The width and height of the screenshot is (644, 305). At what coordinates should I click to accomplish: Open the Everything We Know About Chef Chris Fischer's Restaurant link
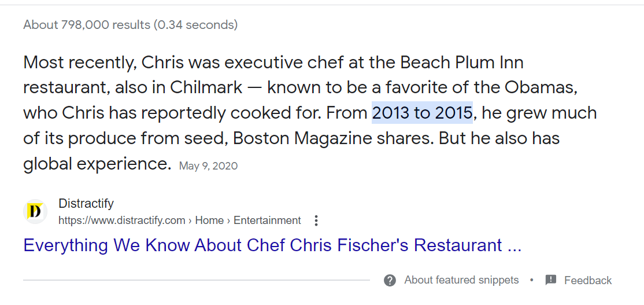pyautogui.click(x=272, y=245)
